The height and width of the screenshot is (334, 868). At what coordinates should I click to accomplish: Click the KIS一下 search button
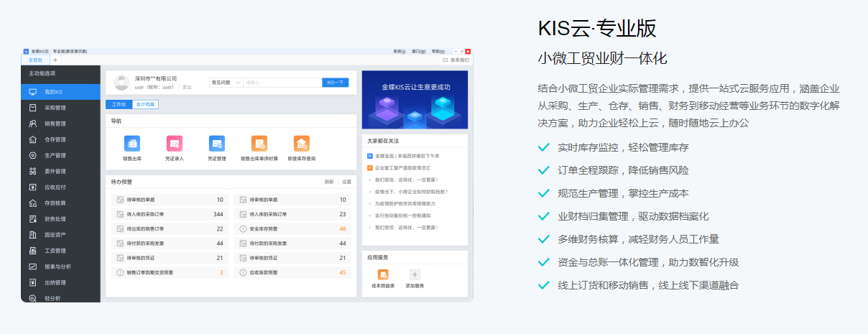pyautogui.click(x=336, y=83)
